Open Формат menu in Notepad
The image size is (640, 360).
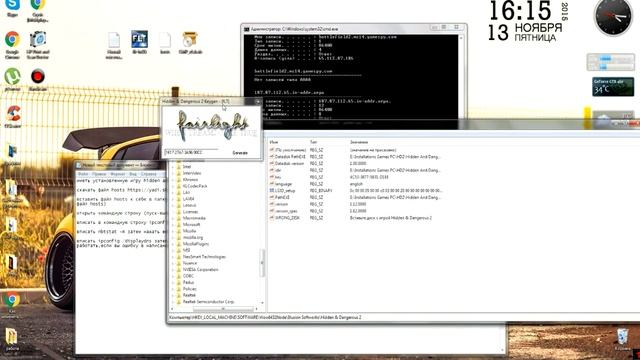coord(118,174)
